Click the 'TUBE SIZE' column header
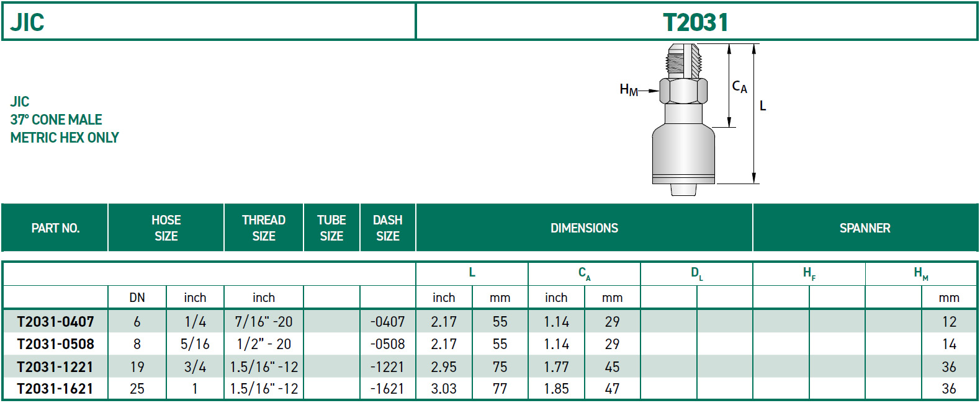980x403 pixels. tap(331, 228)
